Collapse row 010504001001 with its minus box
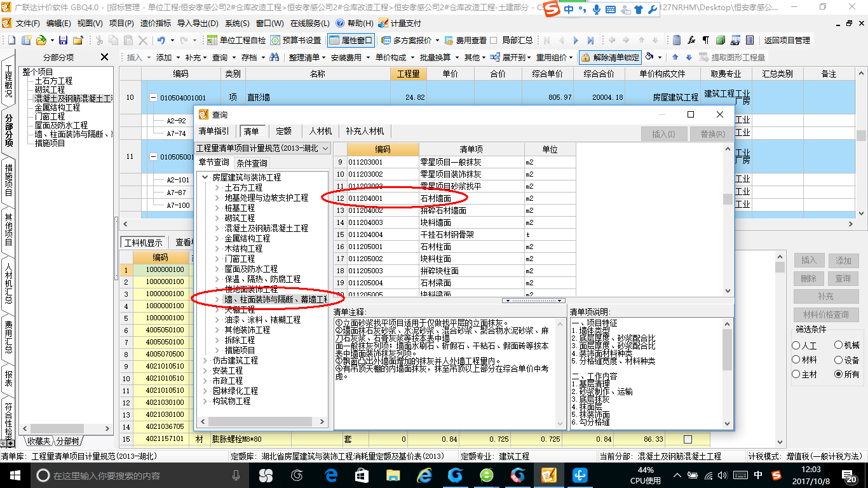The height and width of the screenshot is (488, 868). pos(153,98)
